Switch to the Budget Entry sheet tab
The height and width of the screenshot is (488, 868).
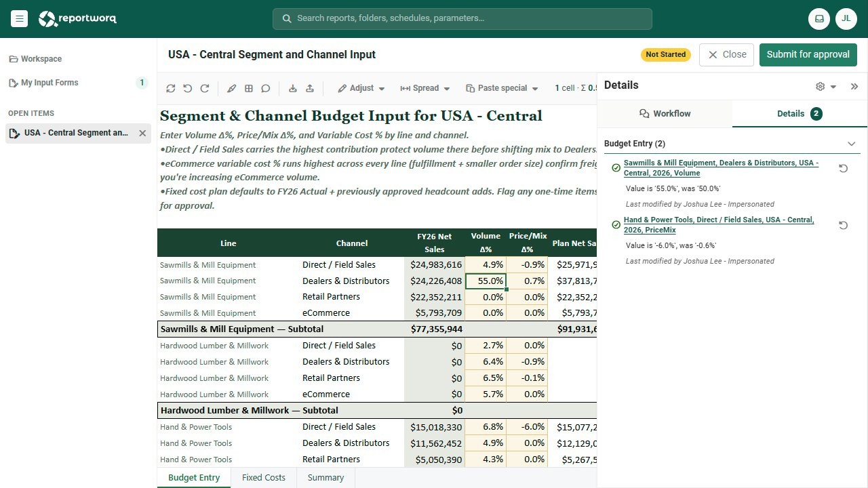coord(194,478)
